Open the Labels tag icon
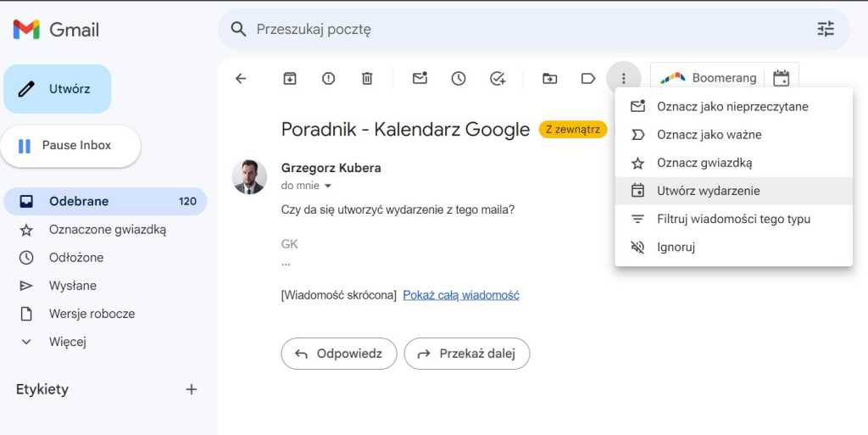The height and width of the screenshot is (435, 868). [x=588, y=79]
